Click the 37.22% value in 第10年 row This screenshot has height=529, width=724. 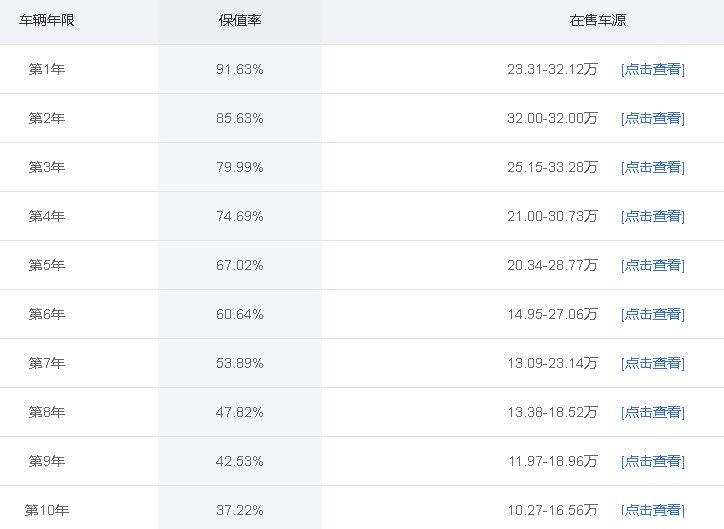tap(240, 510)
